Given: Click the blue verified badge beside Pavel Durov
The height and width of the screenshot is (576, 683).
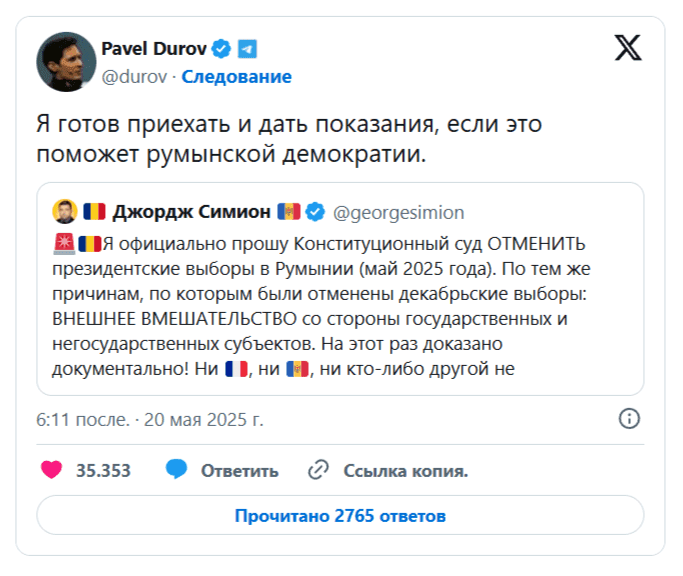Looking at the screenshot, I should pos(222,48).
